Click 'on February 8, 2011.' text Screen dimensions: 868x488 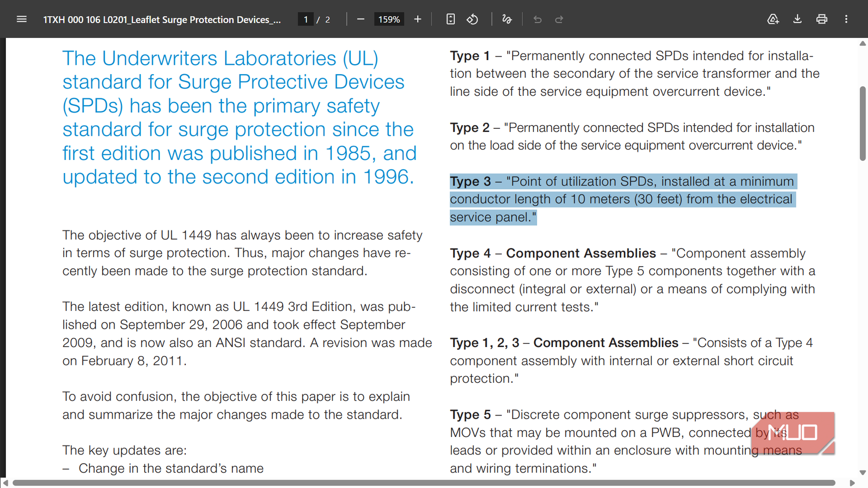125,361
